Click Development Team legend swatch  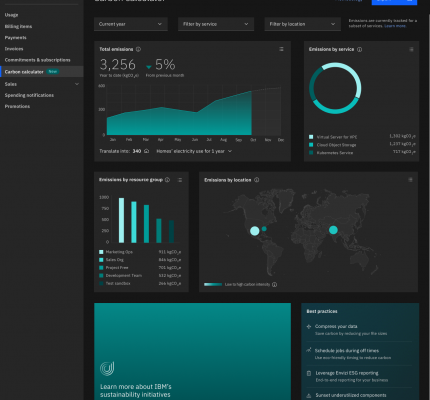coord(101,275)
